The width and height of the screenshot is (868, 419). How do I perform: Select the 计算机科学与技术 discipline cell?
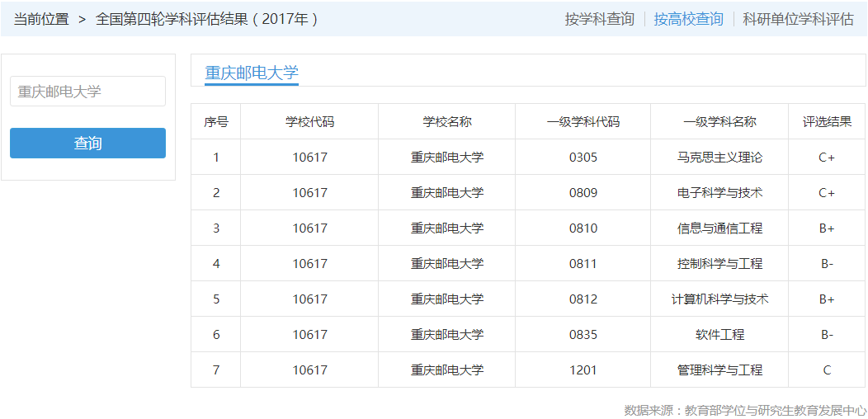[719, 299]
